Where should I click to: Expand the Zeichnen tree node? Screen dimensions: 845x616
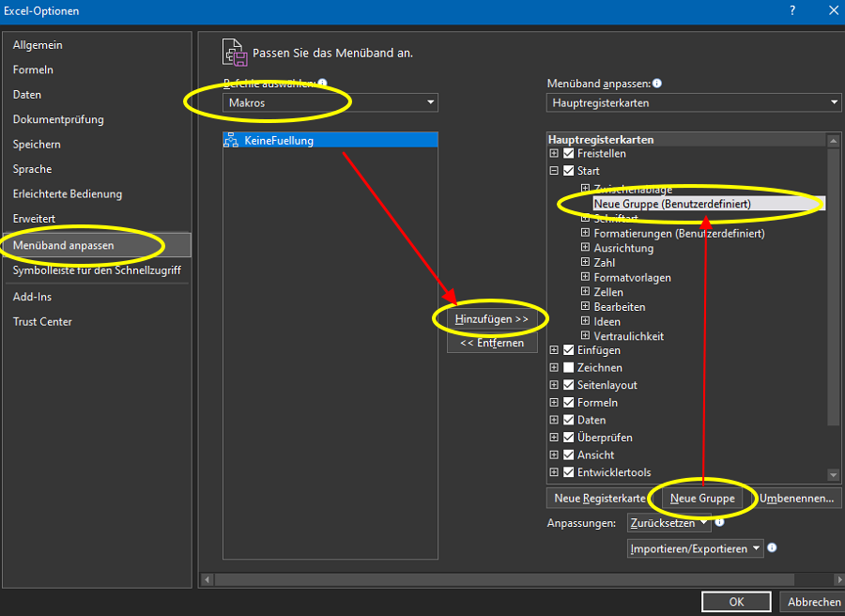tap(553, 367)
